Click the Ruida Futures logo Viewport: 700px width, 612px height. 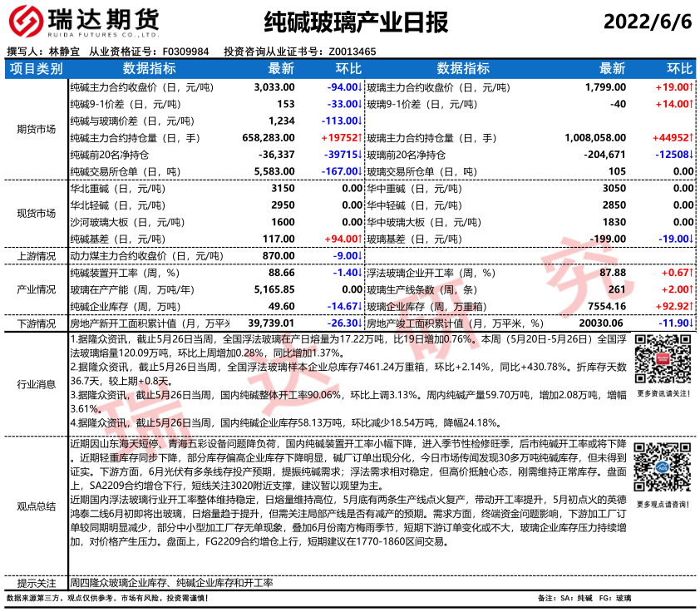83,22
